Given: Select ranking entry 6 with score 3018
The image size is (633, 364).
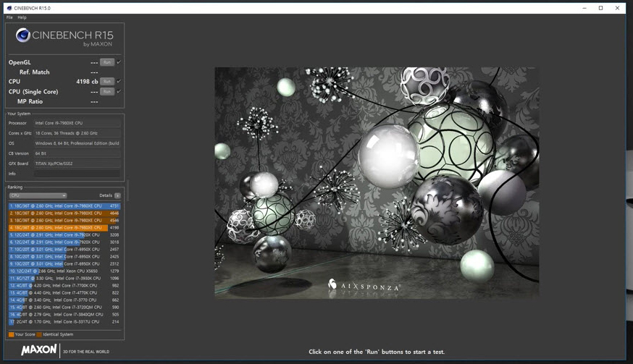Looking at the screenshot, I should pos(64,242).
